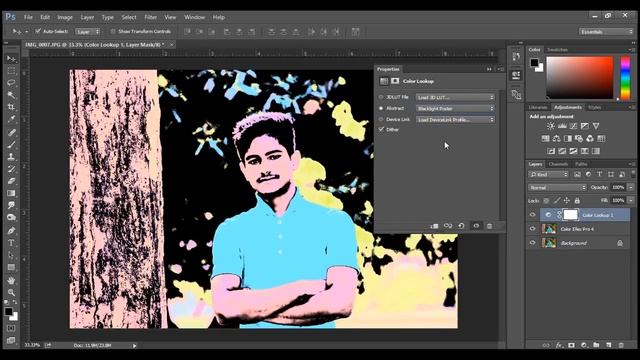Open the Load DeviceLink Profile dropdown

[x=455, y=119]
